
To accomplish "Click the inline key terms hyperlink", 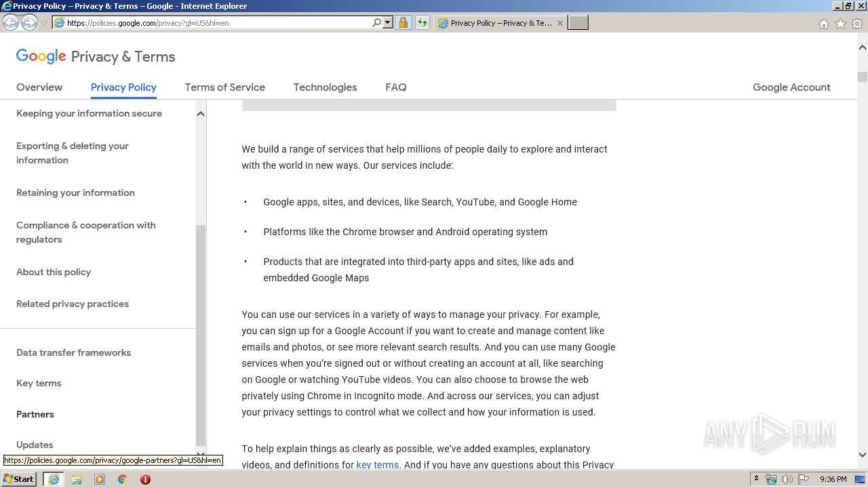I will [378, 465].
